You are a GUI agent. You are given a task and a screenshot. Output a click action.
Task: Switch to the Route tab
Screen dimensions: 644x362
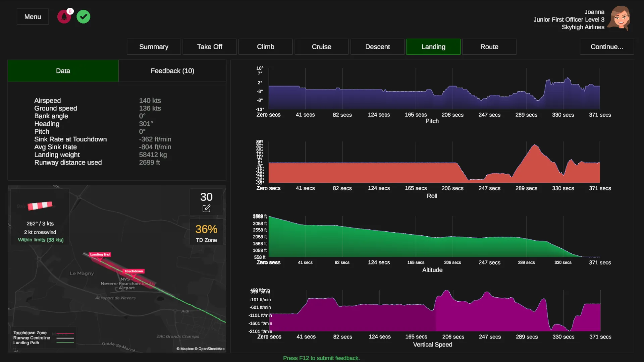pos(489,47)
